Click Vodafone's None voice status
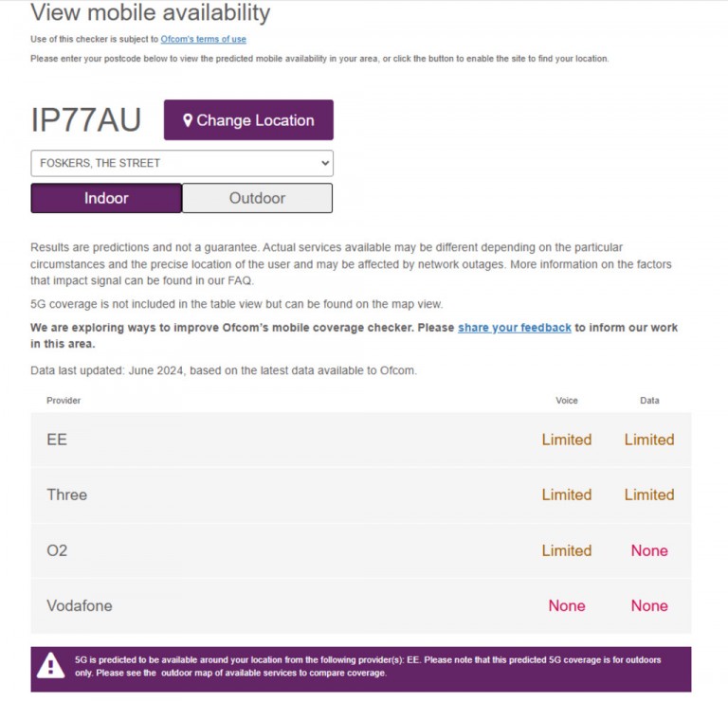Image resolution: width=728 pixels, height=701 pixels. coord(567,606)
